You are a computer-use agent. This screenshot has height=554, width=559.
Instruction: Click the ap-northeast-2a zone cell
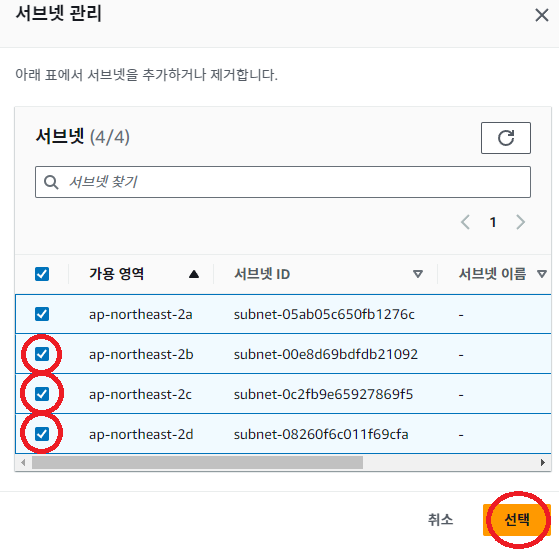(140, 314)
